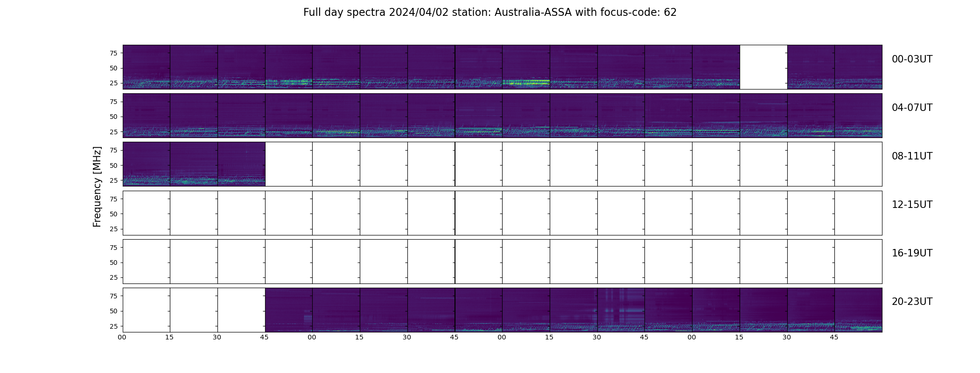
Task: Select the '00-03UT' row label
Action: tap(912, 59)
